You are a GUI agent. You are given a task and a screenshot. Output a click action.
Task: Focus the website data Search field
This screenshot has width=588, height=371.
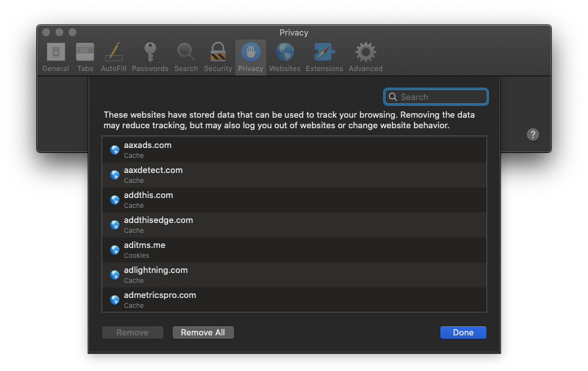pos(436,97)
